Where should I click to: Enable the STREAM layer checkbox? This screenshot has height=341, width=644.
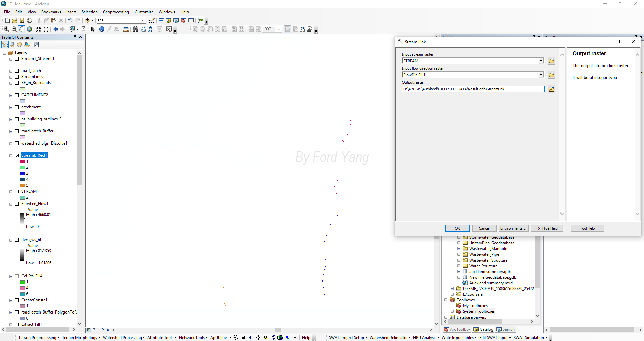tap(17, 191)
